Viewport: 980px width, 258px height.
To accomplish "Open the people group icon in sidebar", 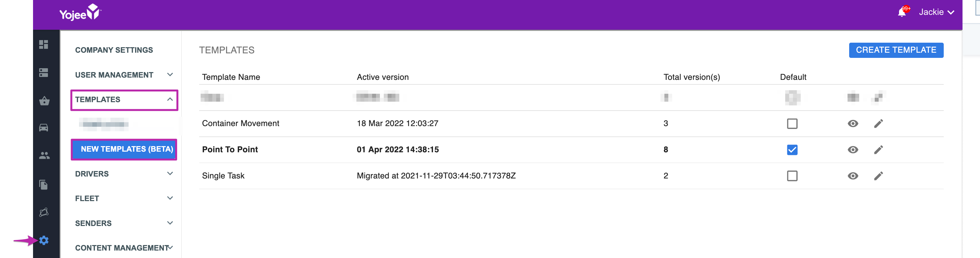I will tap(44, 156).
